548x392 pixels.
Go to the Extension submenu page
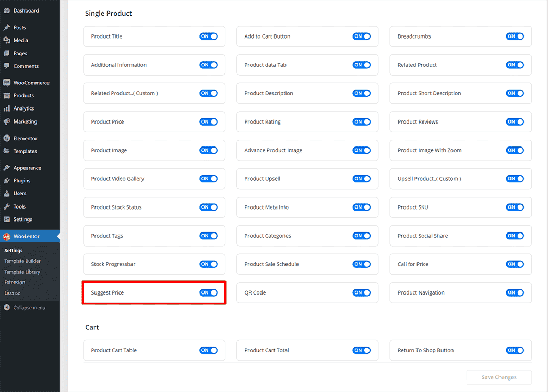click(x=15, y=283)
